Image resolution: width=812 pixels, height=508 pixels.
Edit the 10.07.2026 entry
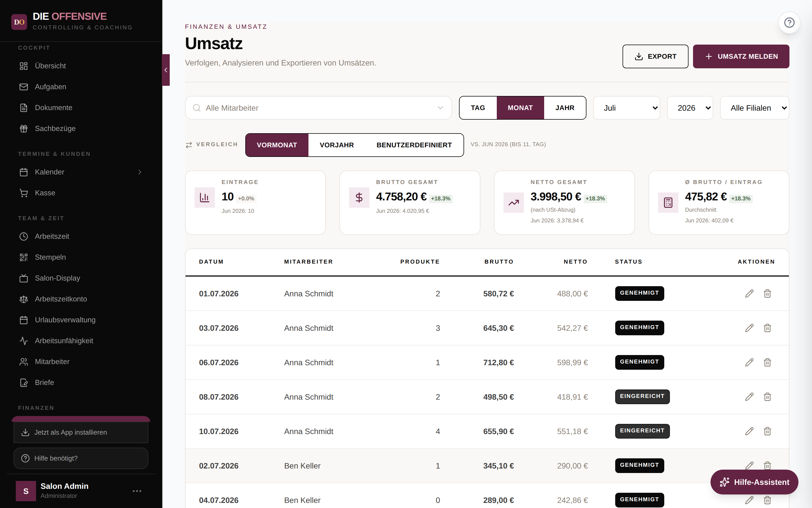click(x=749, y=432)
